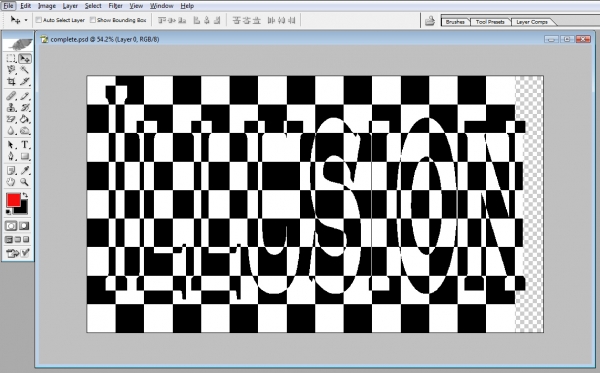Switch to Standard Screen mode

click(x=9, y=240)
